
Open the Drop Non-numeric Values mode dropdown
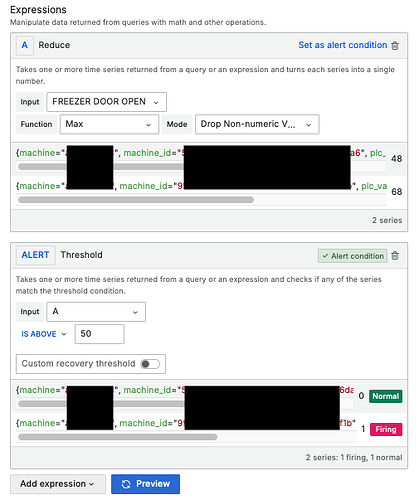(x=257, y=124)
